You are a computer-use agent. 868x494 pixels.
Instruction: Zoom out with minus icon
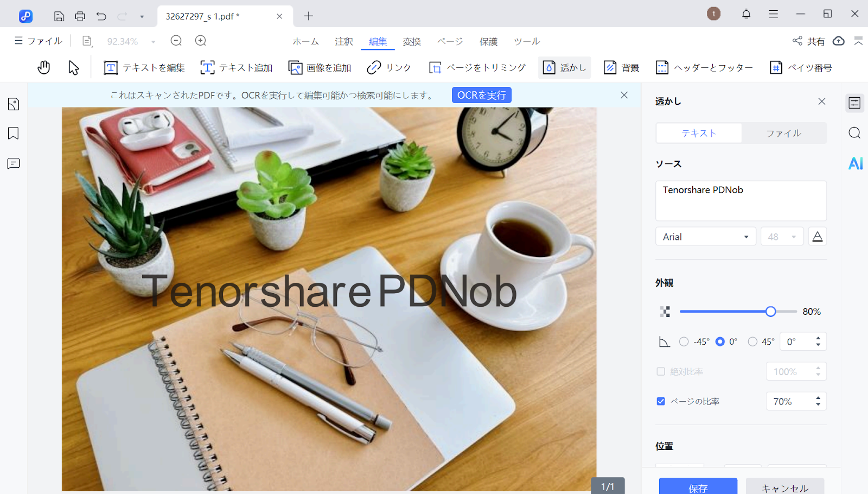point(176,41)
